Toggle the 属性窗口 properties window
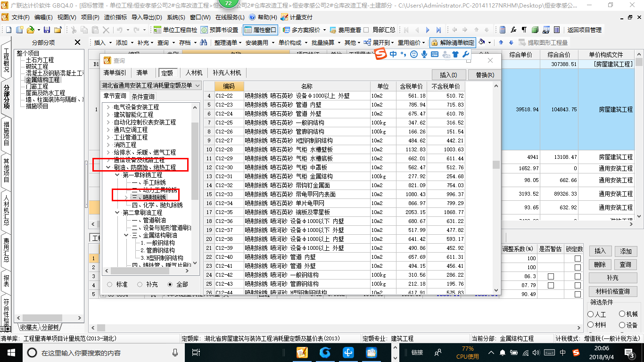Viewport: 644px width, 362px height. (x=261, y=30)
